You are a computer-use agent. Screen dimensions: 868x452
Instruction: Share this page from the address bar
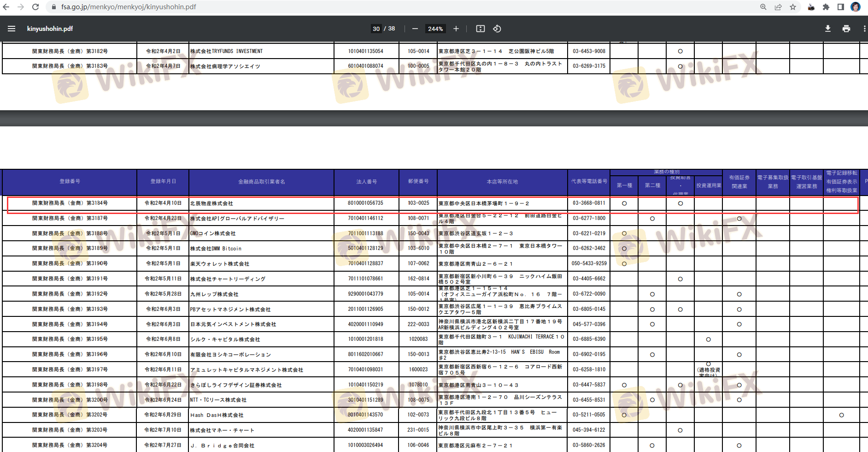tap(778, 7)
